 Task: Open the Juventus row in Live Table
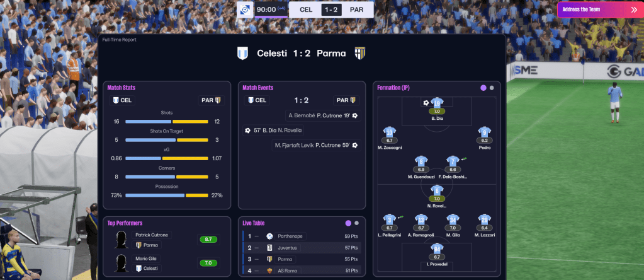[301, 248]
